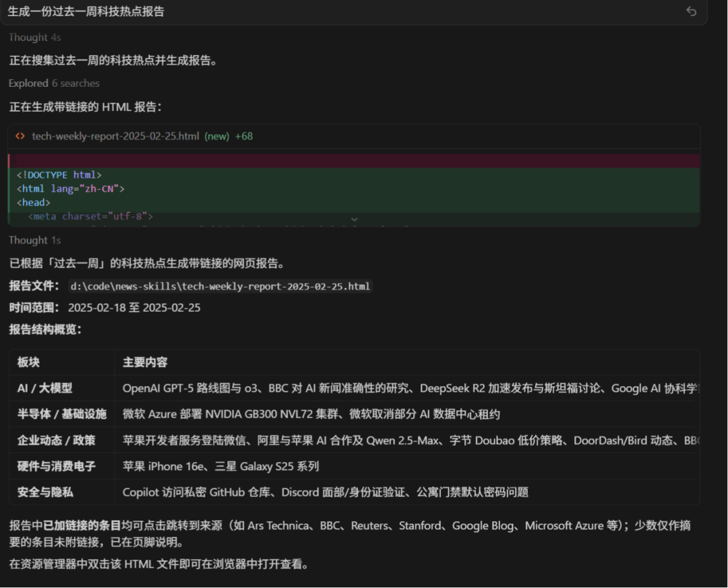Click the 板块 table header
Image resolution: width=728 pixels, height=588 pixels.
[x=28, y=362]
